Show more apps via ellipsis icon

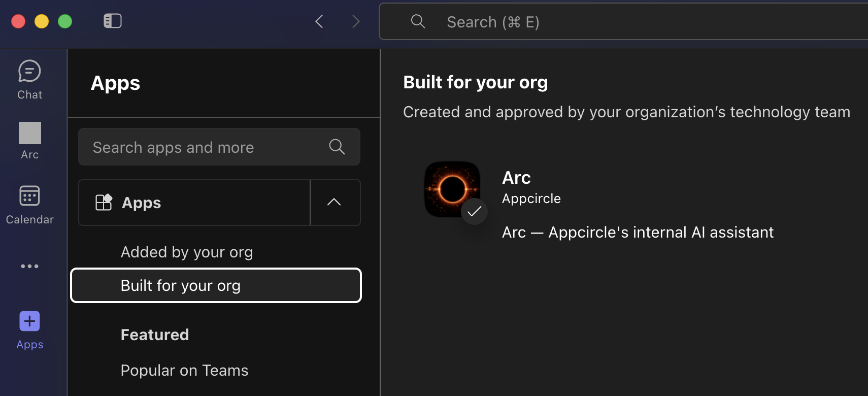(x=29, y=266)
